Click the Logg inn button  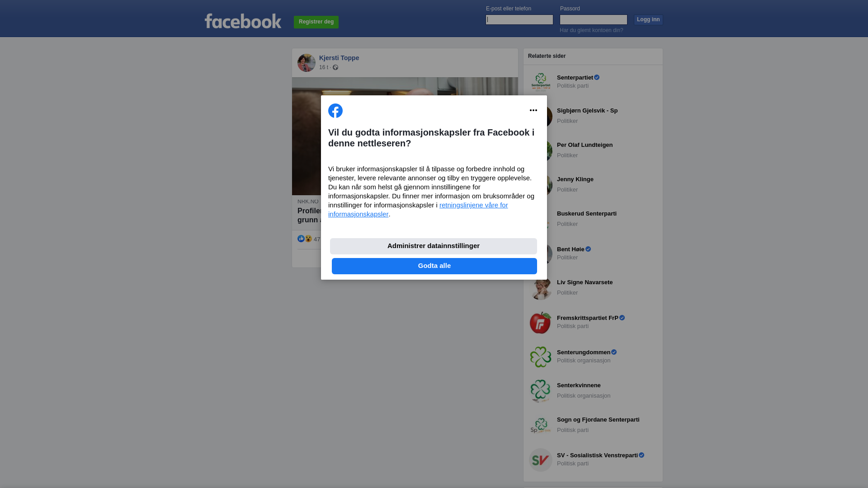648,20
